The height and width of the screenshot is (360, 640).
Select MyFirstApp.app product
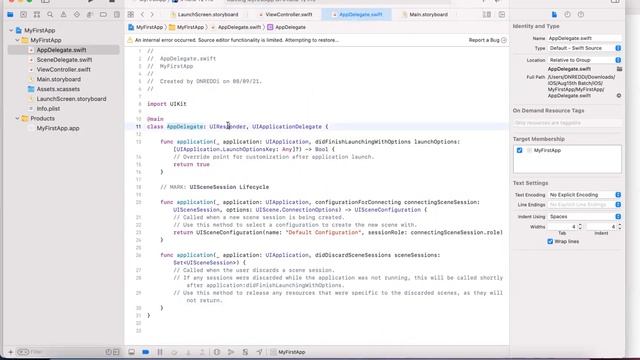pyautogui.click(x=58, y=128)
